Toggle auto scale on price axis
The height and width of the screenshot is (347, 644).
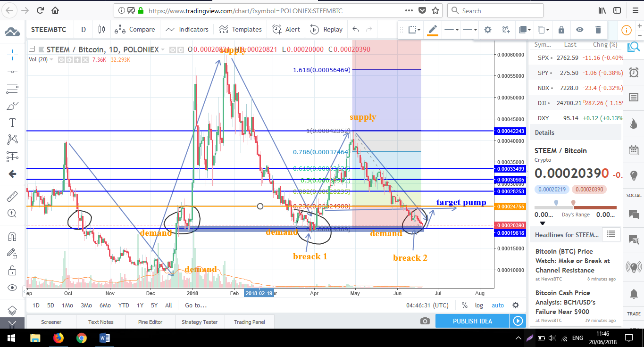498,305
